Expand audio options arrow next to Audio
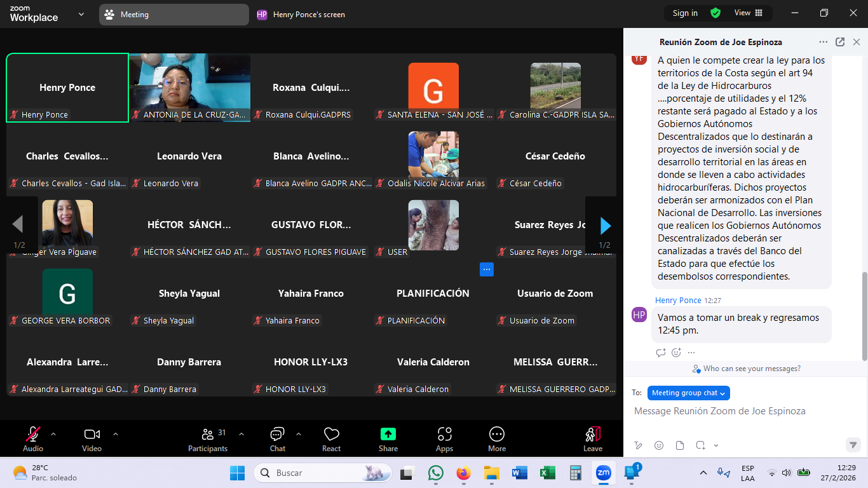Image resolution: width=868 pixels, height=488 pixels. click(x=53, y=434)
